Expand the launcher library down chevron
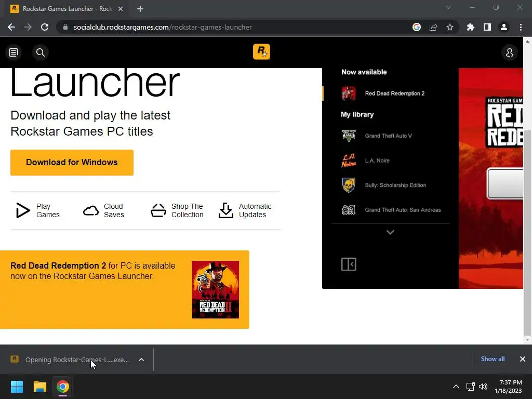This screenshot has width=532, height=399. click(390, 232)
